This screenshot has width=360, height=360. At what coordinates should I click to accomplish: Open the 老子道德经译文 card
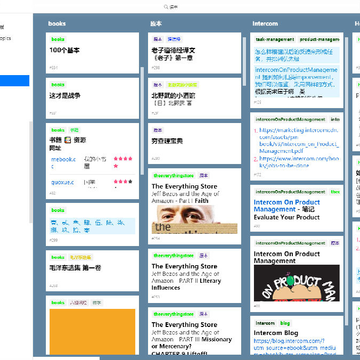click(194, 53)
